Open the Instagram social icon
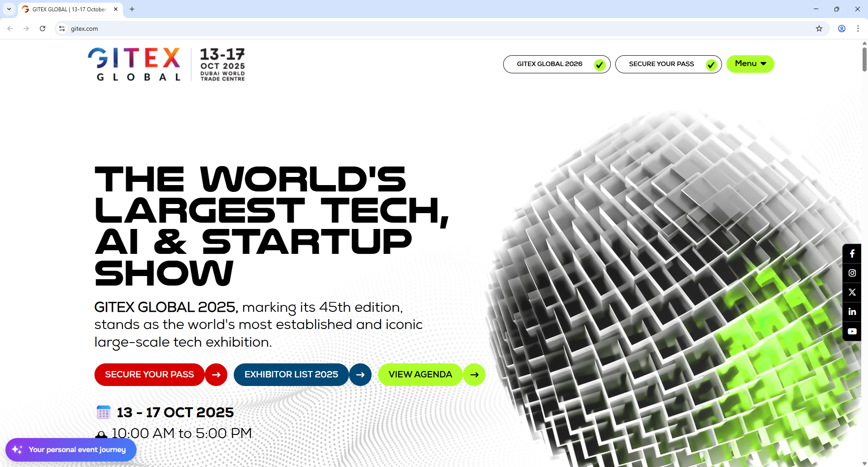The image size is (868, 467). pyautogui.click(x=852, y=273)
